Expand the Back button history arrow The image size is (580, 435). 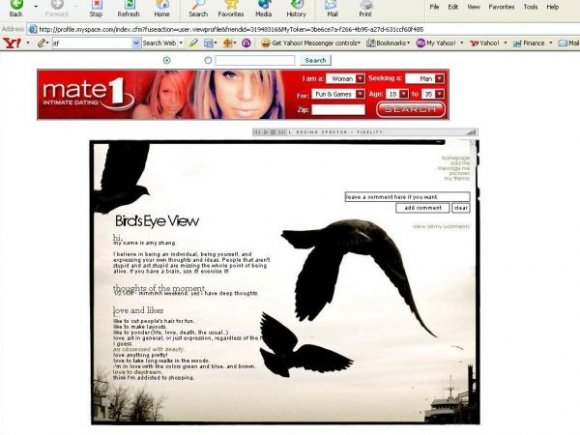click(36, 7)
